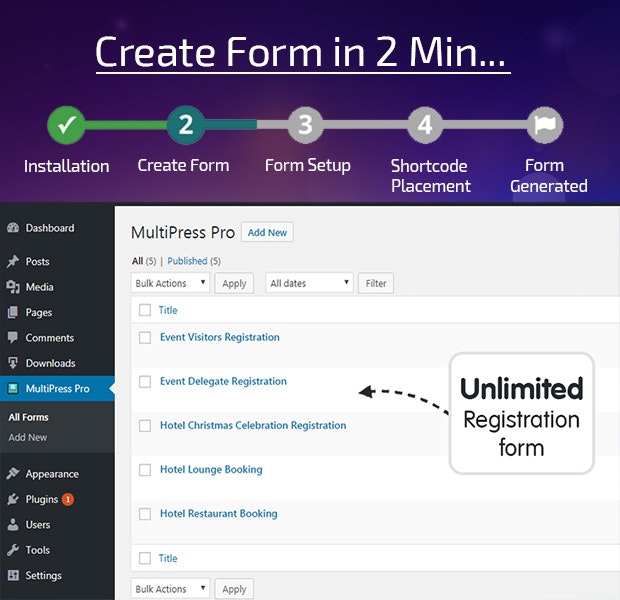This screenshot has height=600, width=620.
Task: Check the top select-all Title checkbox
Action: coord(145,310)
